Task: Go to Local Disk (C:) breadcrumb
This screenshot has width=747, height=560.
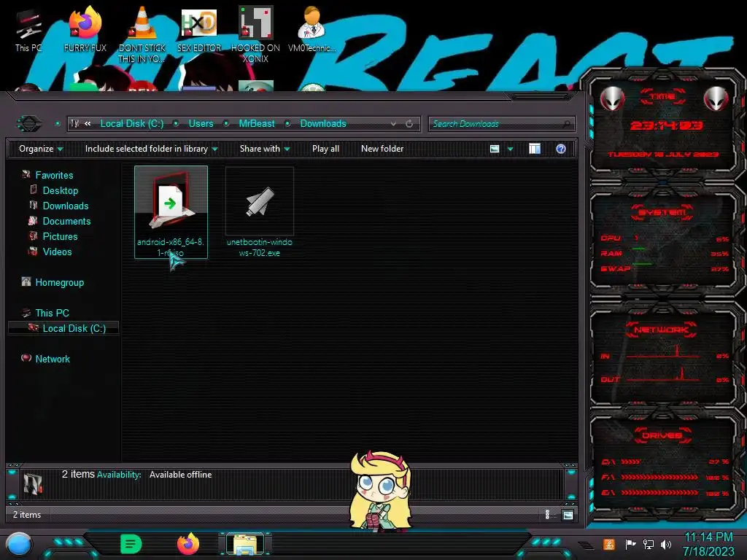Action: pyautogui.click(x=131, y=124)
